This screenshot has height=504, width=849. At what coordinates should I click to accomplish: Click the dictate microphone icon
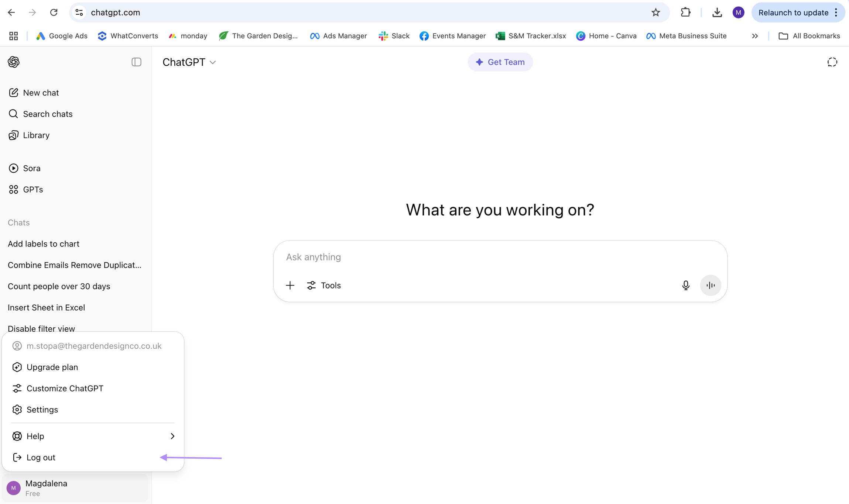point(685,285)
